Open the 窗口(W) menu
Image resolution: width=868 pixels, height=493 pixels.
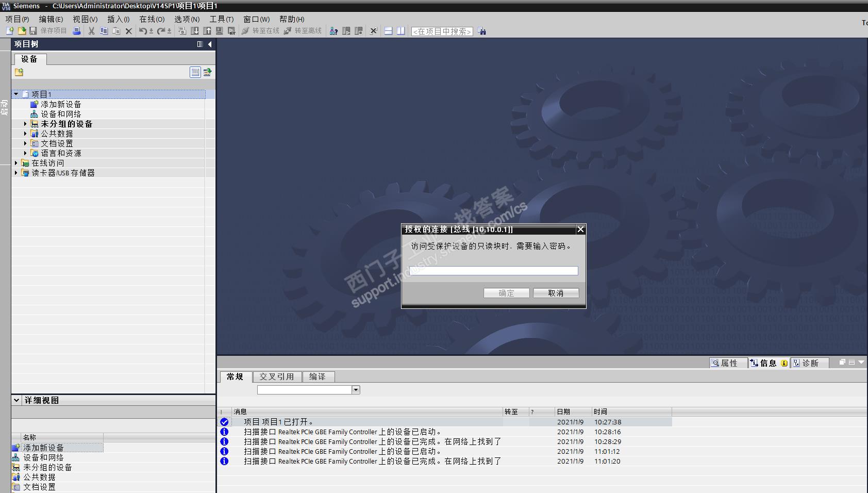257,19
